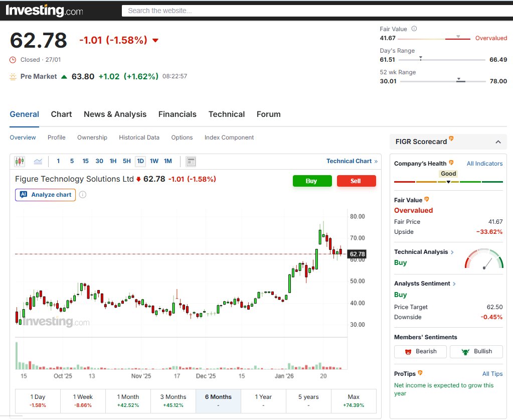The height and width of the screenshot is (420, 513).
Task: Select the 1 Day range
Action: (x=38, y=401)
